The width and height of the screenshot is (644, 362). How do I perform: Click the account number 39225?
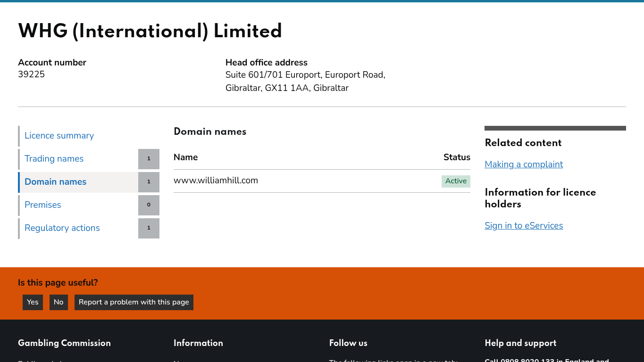tap(31, 74)
